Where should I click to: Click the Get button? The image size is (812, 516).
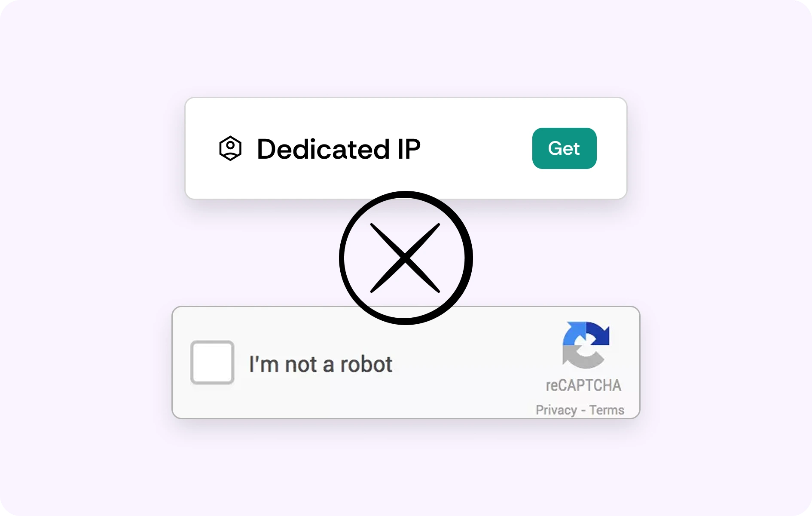pyautogui.click(x=564, y=148)
